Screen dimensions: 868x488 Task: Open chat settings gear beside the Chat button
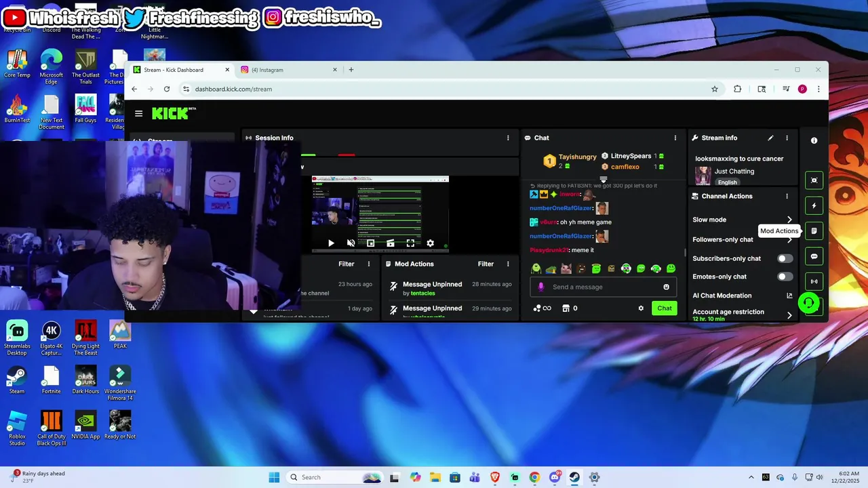pyautogui.click(x=641, y=308)
